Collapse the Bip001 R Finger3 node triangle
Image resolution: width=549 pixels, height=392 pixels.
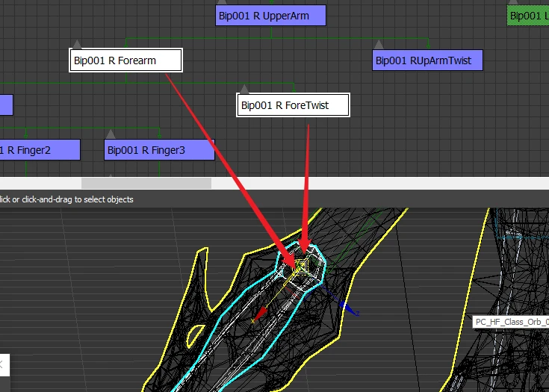[x=111, y=134]
